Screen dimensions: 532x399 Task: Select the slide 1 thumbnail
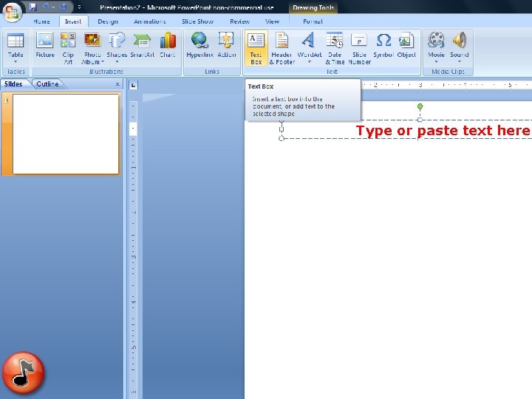coord(66,134)
